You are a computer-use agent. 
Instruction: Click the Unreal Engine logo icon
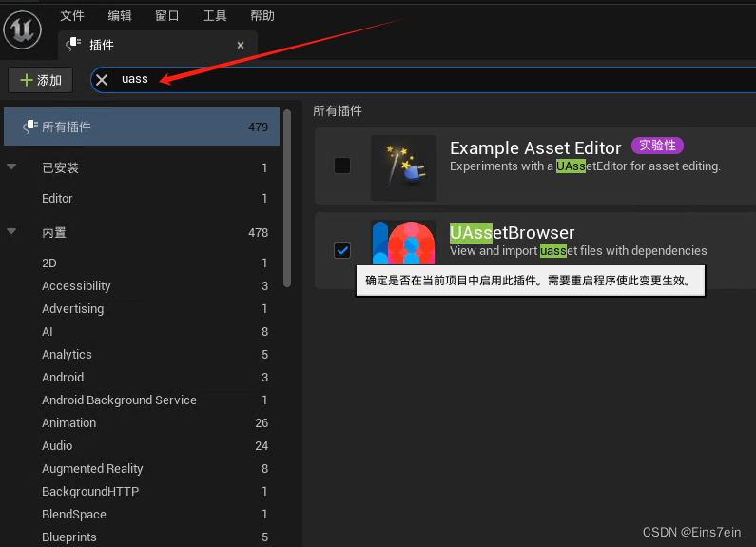click(22, 29)
